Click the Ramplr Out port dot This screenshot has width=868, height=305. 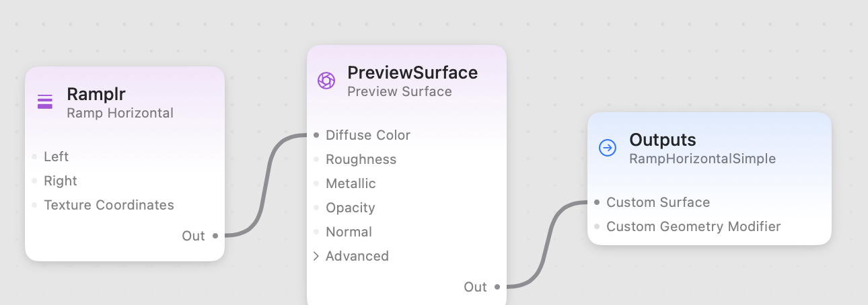click(x=215, y=236)
